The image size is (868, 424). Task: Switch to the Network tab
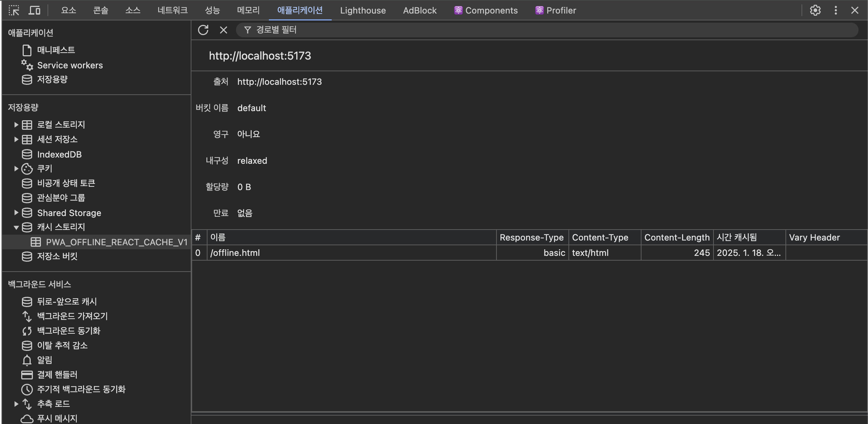[x=172, y=10]
